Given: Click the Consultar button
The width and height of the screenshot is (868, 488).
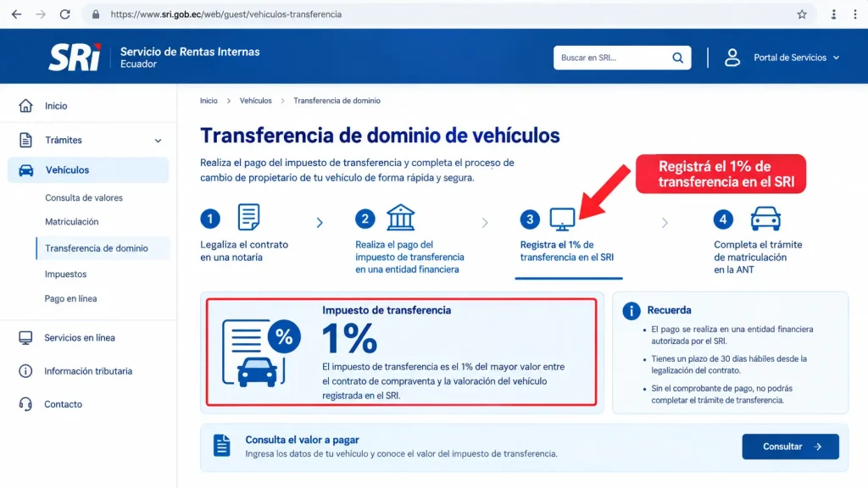Looking at the screenshot, I should (791, 446).
